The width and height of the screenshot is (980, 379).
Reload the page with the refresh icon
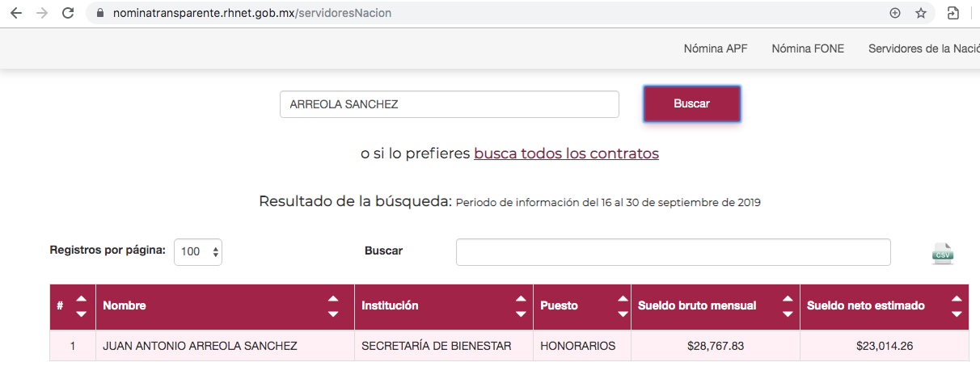[x=68, y=13]
